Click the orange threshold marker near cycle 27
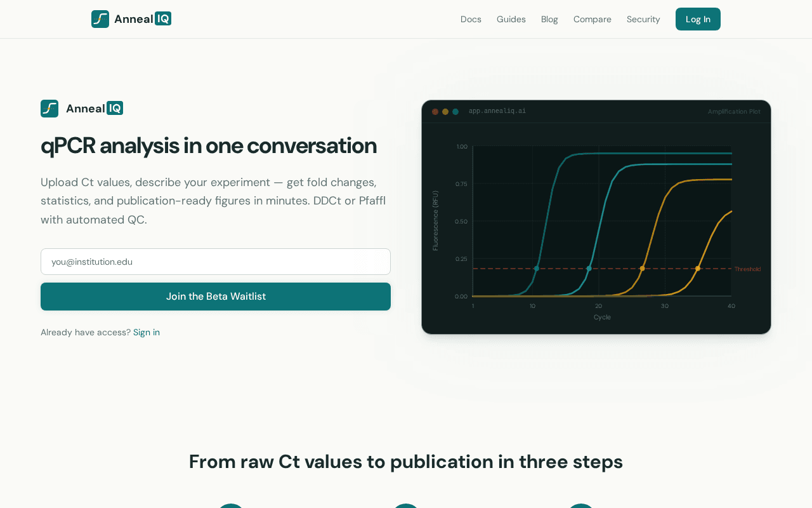The image size is (812, 508). (x=642, y=269)
